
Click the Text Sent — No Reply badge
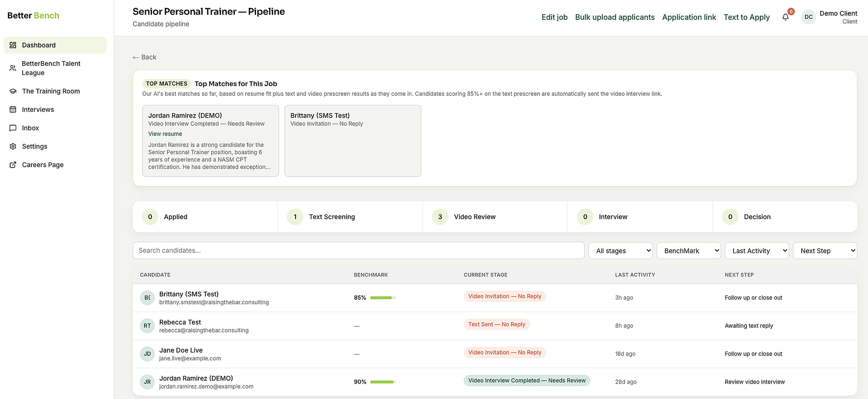[x=496, y=324]
